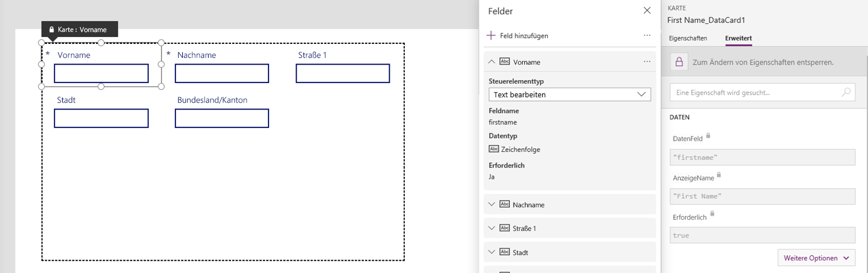868x273 pixels.
Task: Switch to the Eigenschaften tab
Action: point(687,38)
